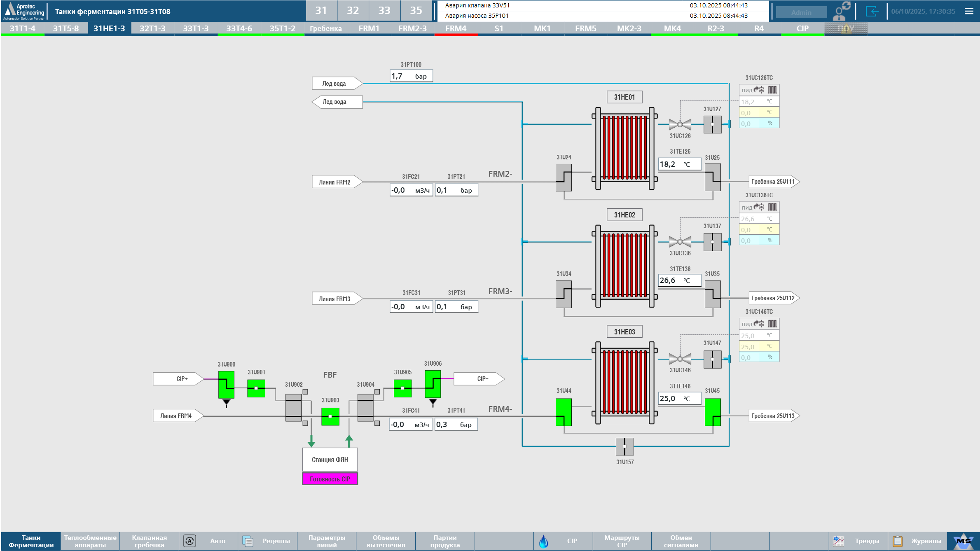Image resolution: width=980 pixels, height=551 pixels.
Task: Click the logout arrow icon
Action: coord(872,11)
